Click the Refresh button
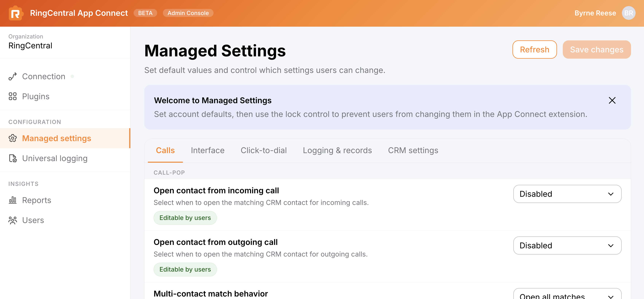Screen dimensions: 644x299 tap(535, 50)
